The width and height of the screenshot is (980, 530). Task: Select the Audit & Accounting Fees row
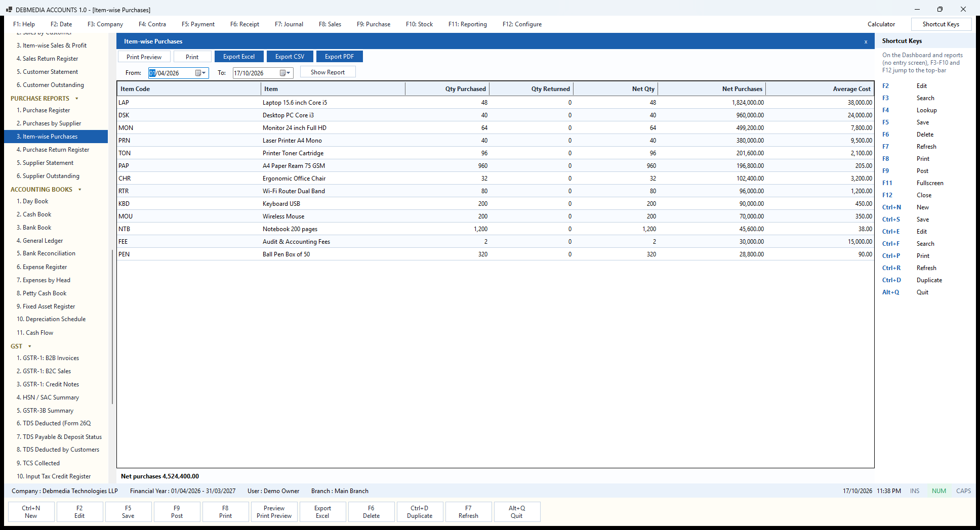tap(496, 242)
